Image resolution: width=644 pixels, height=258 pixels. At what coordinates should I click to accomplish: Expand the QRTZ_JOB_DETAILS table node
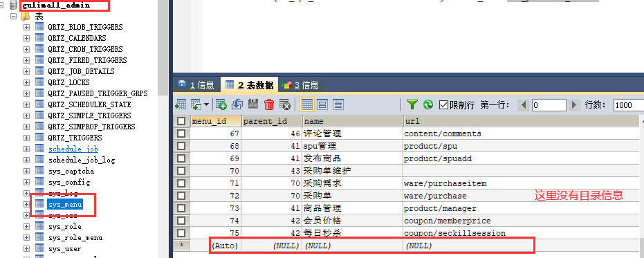point(27,71)
